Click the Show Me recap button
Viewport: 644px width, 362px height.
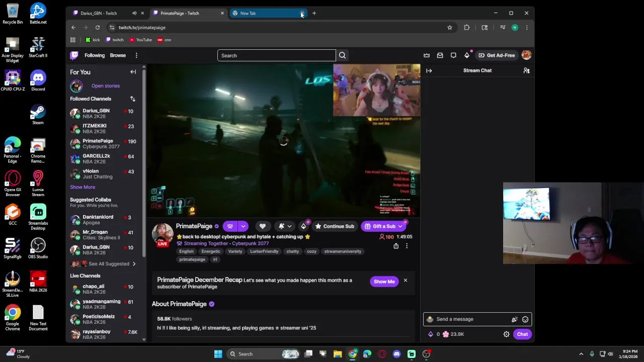coord(384,282)
